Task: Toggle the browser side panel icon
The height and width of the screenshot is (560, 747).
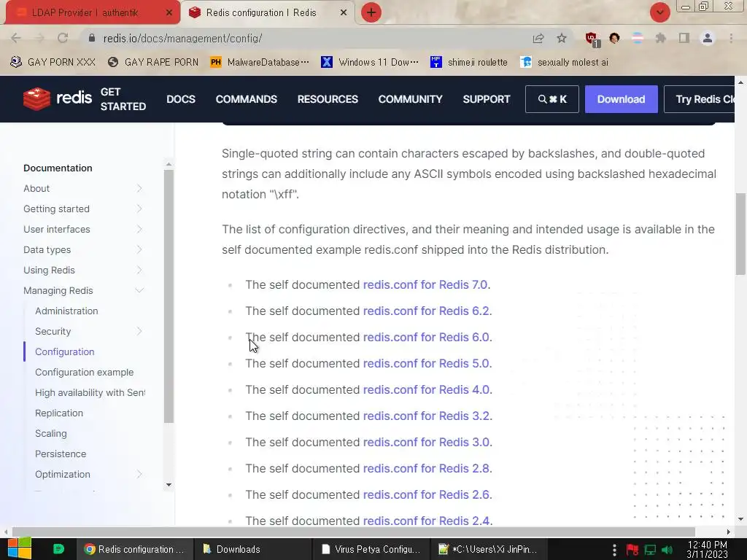Action: [684, 38]
